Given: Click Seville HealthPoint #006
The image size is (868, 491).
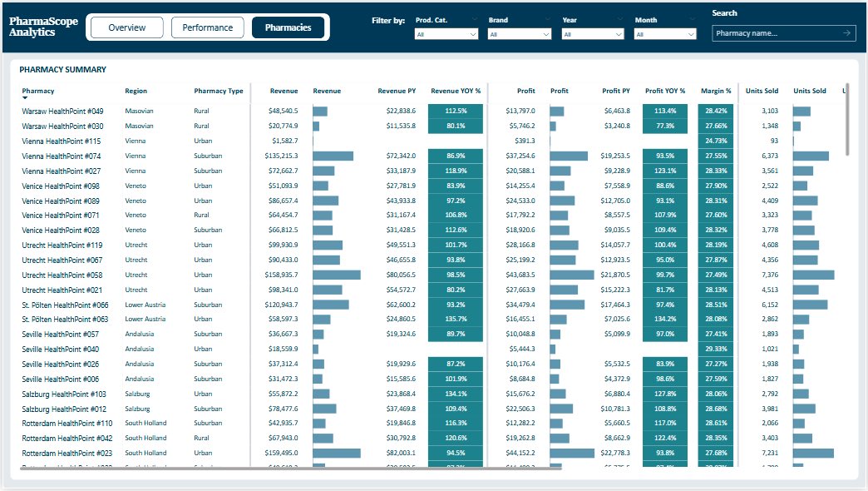Looking at the screenshot, I should pyautogui.click(x=61, y=379).
